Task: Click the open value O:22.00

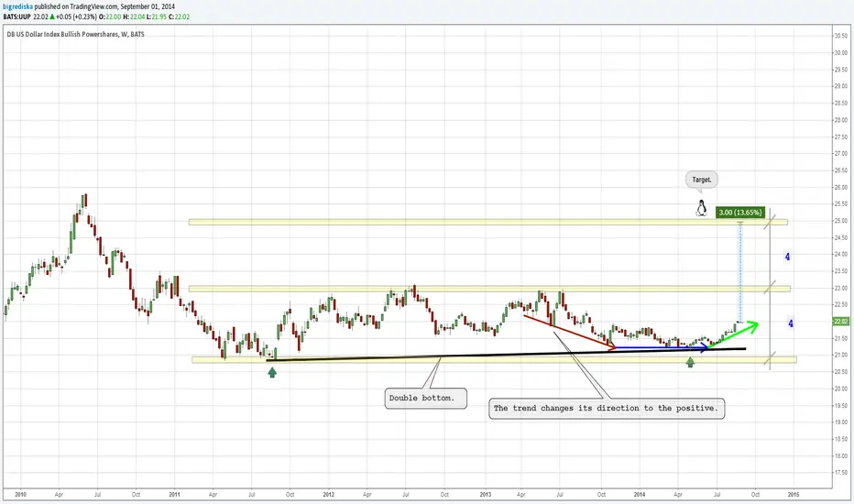Action: click(x=109, y=16)
